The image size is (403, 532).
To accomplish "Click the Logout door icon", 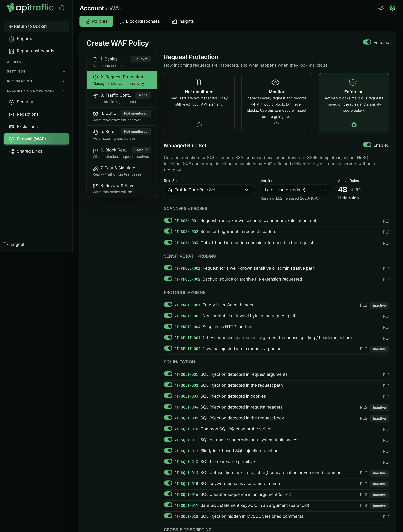I will coord(5,245).
